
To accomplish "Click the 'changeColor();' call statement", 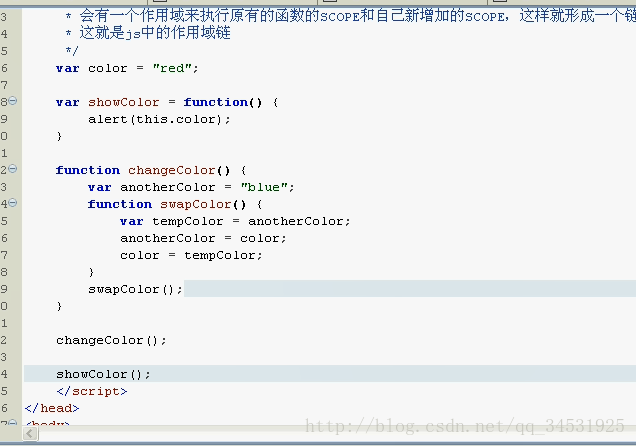I will point(111,341).
